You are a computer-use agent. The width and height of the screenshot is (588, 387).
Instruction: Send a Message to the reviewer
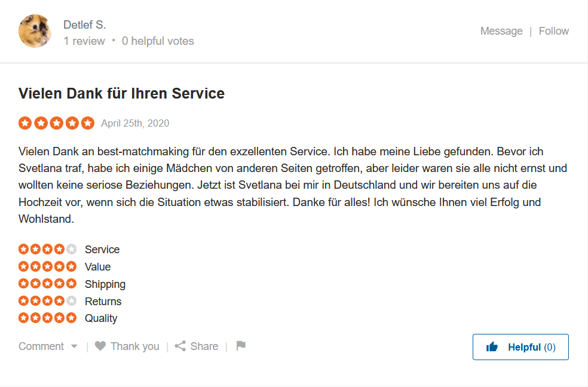(x=501, y=31)
